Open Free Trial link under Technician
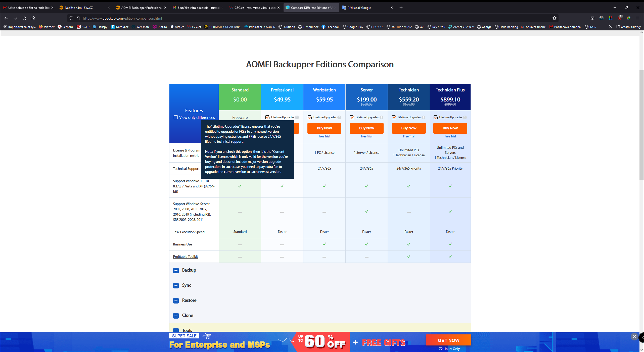This screenshot has height=352, width=644. tap(409, 136)
